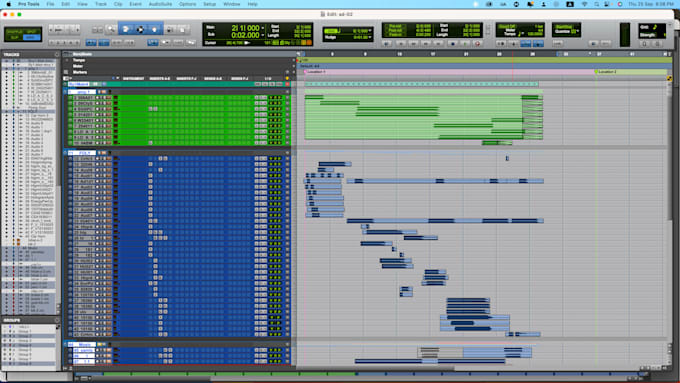Select Group 1 in Groups list
This screenshot has width=680, height=383.
pyautogui.click(x=24, y=331)
